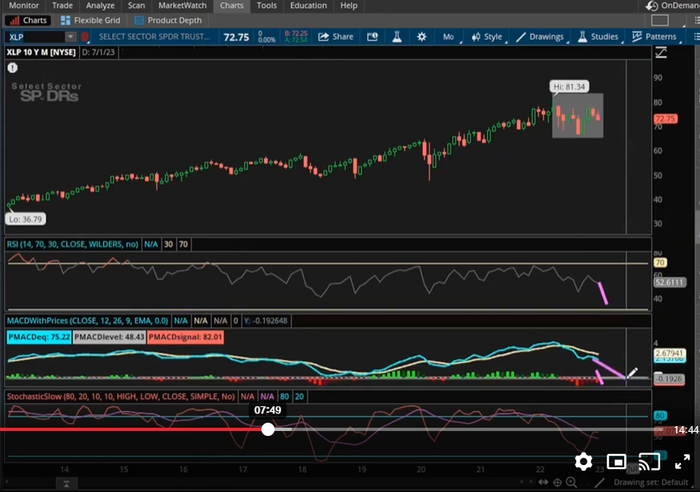The image size is (700, 492).
Task: Click the red 72.75 price axis tag
Action: click(665, 119)
